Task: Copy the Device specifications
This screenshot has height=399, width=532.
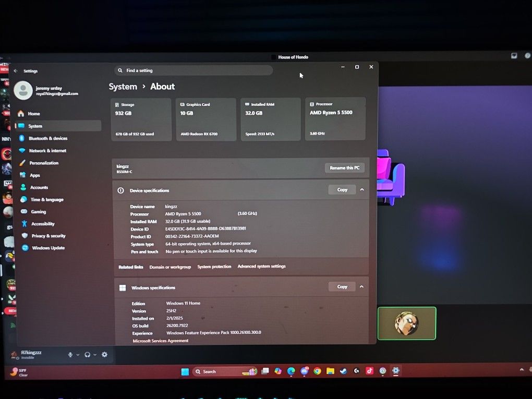Action: [x=342, y=190]
